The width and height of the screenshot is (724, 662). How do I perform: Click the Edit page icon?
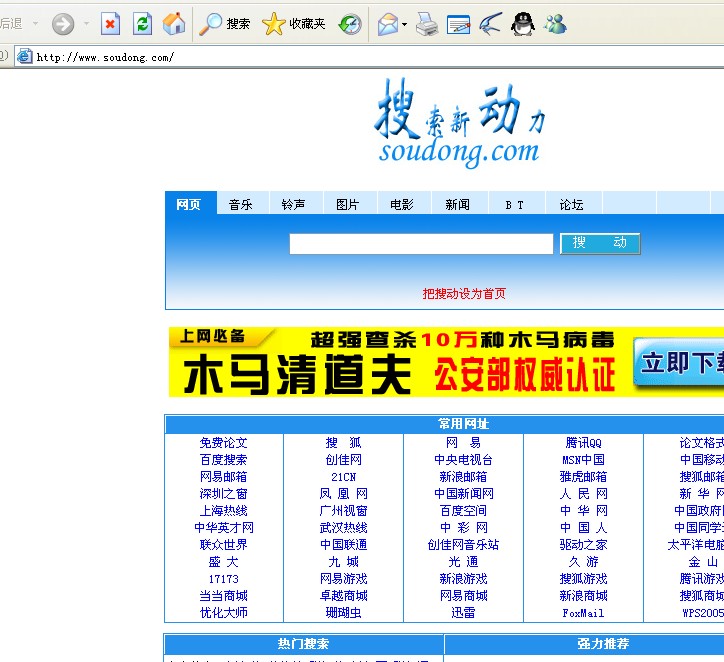coord(459,24)
